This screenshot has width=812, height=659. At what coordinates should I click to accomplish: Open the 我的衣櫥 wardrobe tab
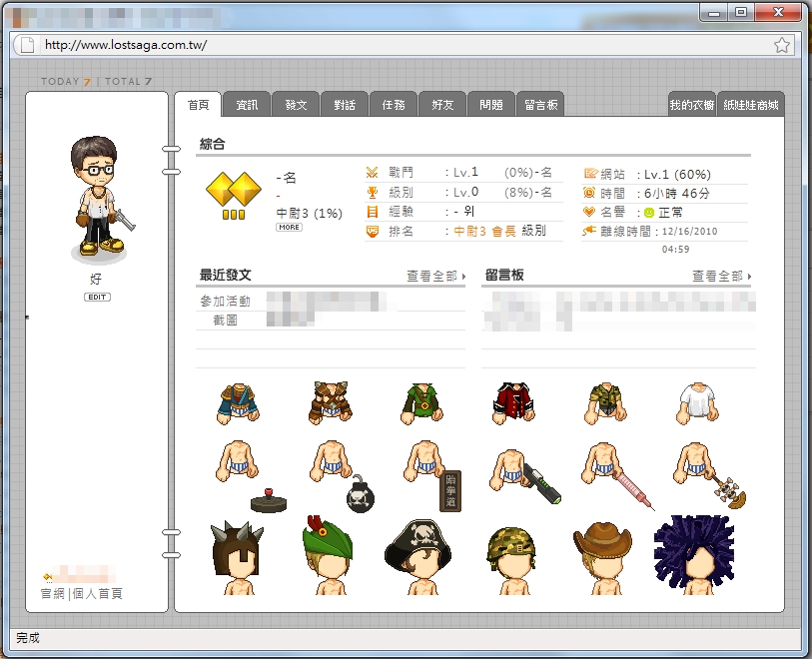point(691,105)
